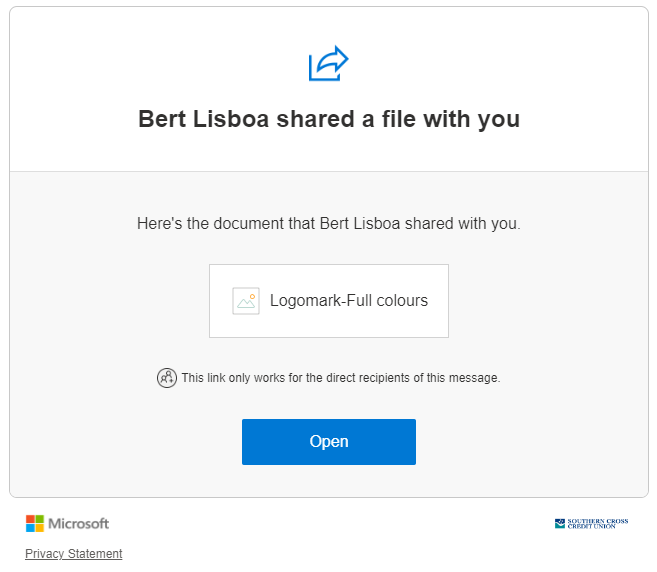This screenshot has height=572, width=657.
Task: Click the Southern Cross Credit Union text
Action: [x=598, y=523]
